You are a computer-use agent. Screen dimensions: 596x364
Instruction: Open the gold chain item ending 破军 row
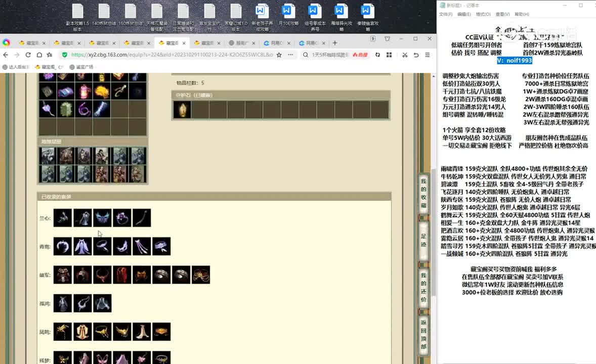click(201, 275)
